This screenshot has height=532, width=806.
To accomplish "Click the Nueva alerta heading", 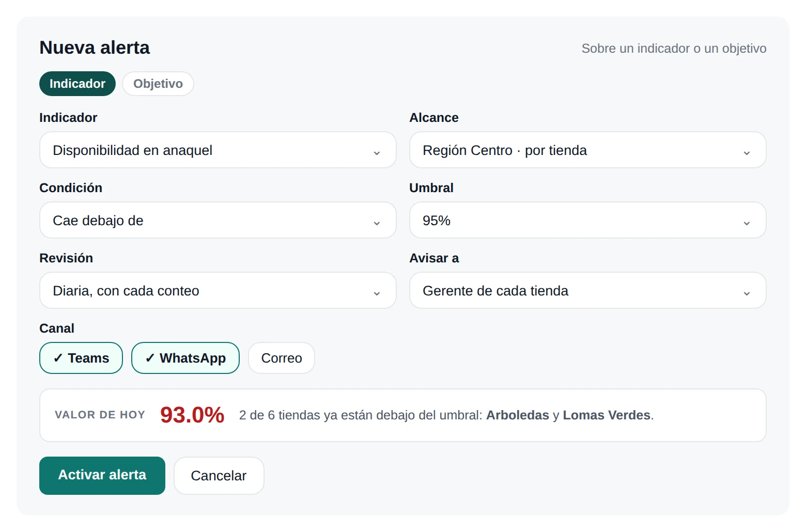I will (x=95, y=48).
